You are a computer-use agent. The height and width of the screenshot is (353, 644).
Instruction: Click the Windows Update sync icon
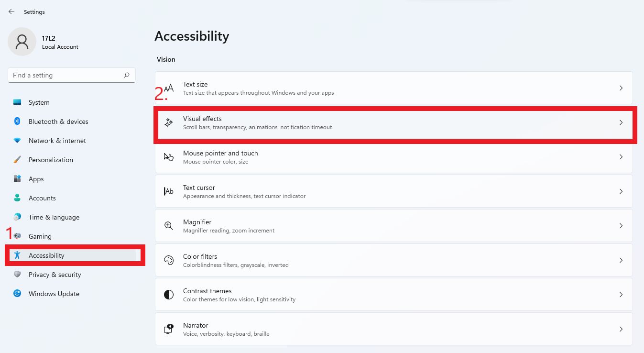tap(17, 294)
